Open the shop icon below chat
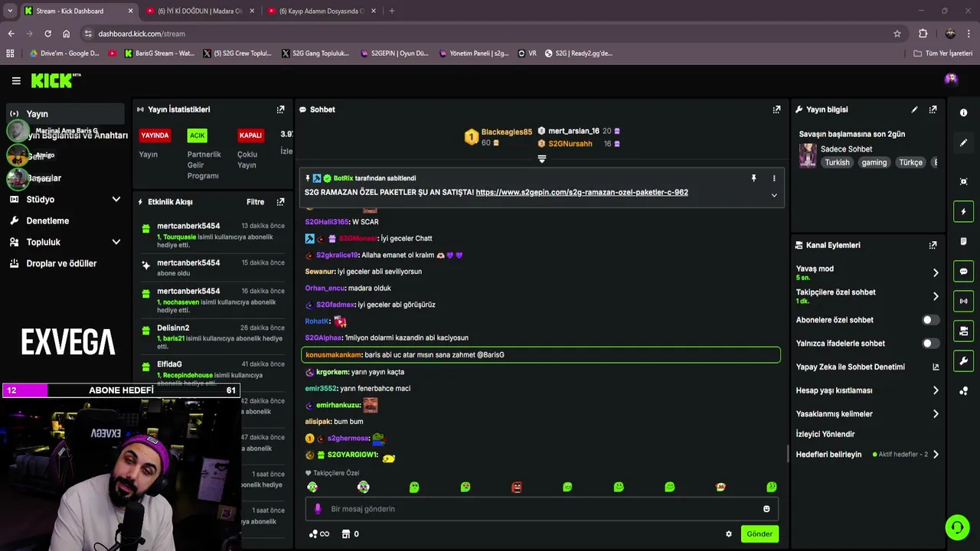This screenshot has height=551, width=980. (x=346, y=534)
